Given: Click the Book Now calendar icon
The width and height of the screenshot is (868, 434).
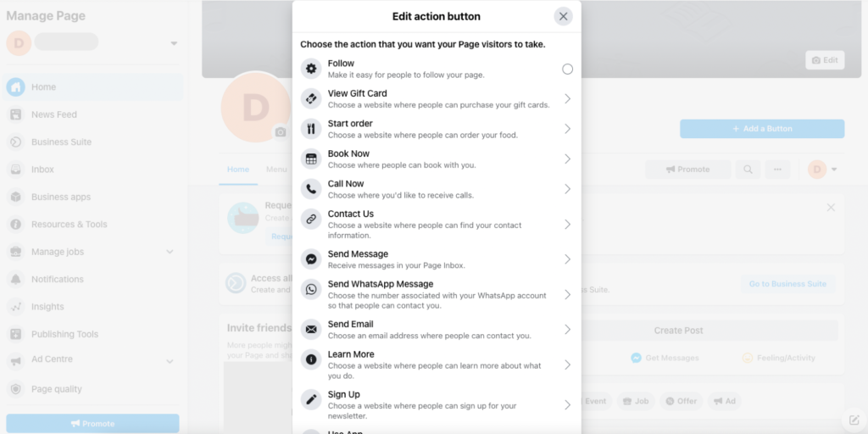Looking at the screenshot, I should click(311, 159).
